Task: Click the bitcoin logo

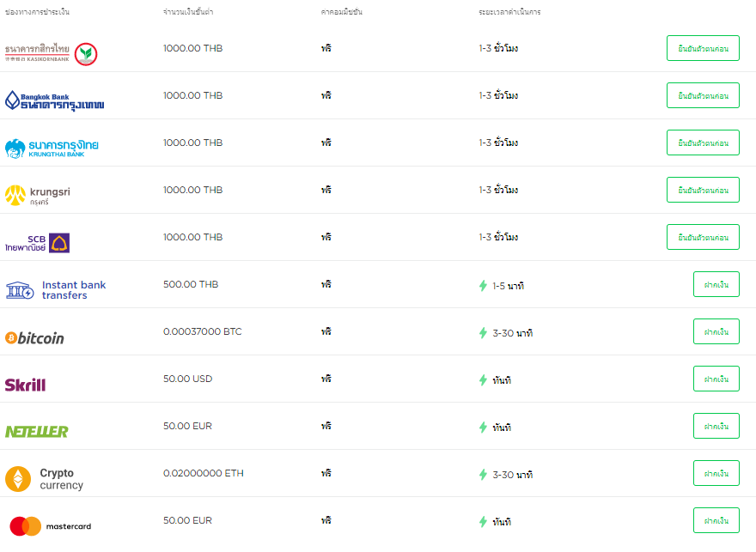Action: [34, 338]
